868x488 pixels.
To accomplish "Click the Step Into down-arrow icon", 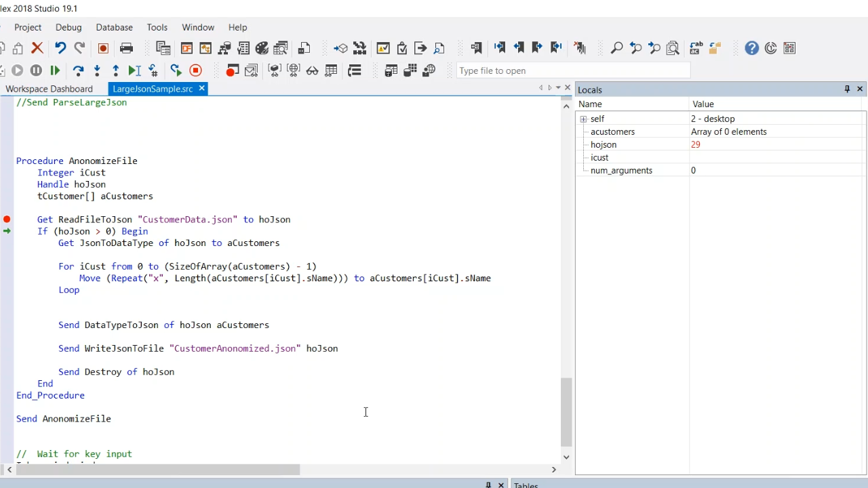I will tap(97, 70).
